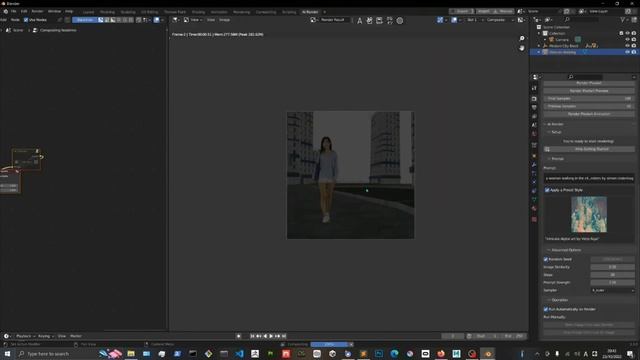640x360 pixels.
Task: Click the second Run Manually button
Action: pos(589,333)
